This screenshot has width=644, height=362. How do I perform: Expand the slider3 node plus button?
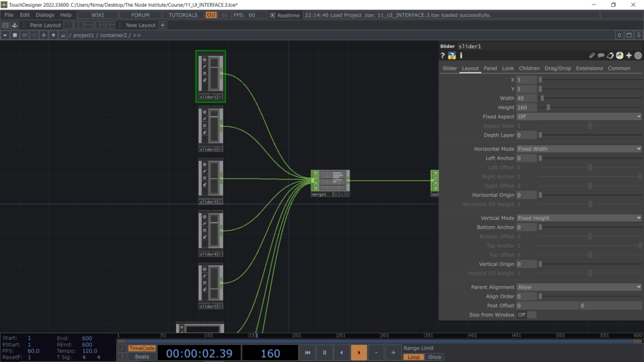click(220, 202)
